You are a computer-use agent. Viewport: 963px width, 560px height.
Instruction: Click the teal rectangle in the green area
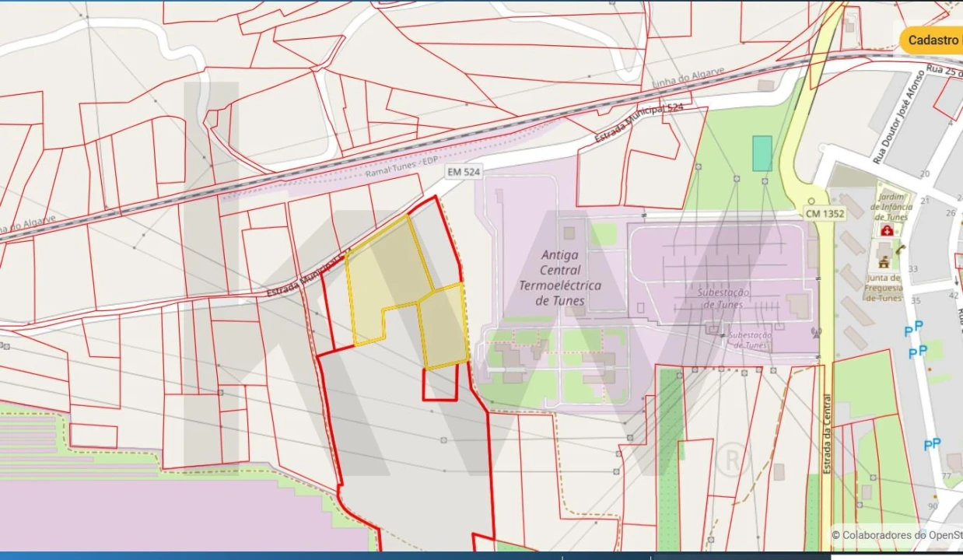pos(762,153)
